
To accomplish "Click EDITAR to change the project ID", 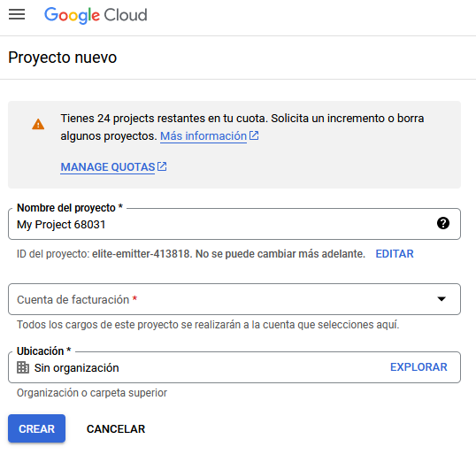I will tap(395, 254).
